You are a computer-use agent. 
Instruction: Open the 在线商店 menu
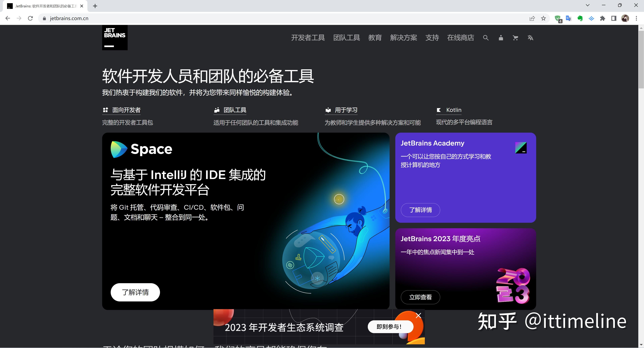[x=461, y=38]
